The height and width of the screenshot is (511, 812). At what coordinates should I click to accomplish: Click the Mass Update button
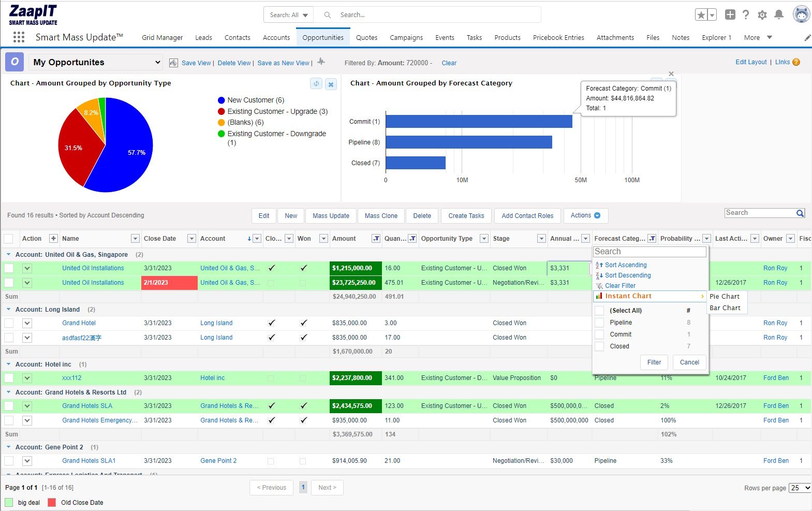coord(331,216)
